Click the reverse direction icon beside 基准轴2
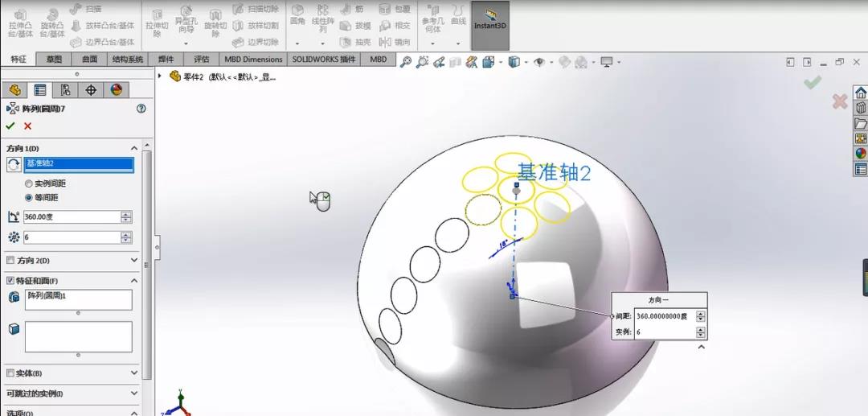Viewport: 868px width, 416px height. click(14, 164)
